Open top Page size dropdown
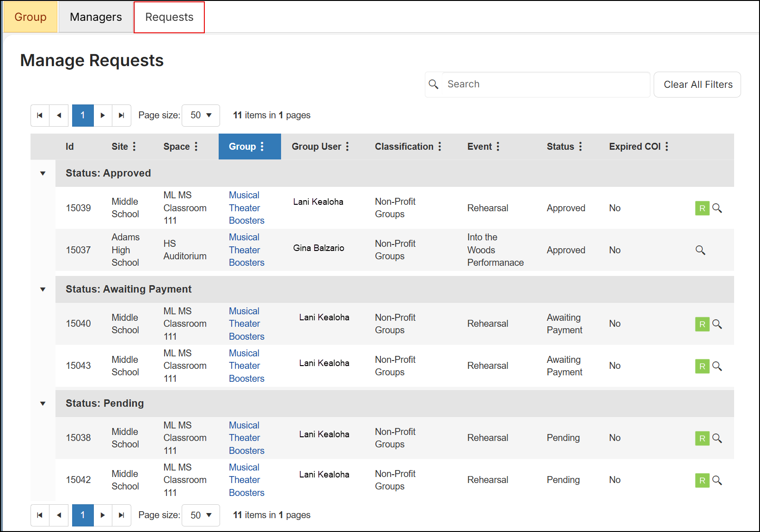Screen dimensions: 760x532 point(201,116)
